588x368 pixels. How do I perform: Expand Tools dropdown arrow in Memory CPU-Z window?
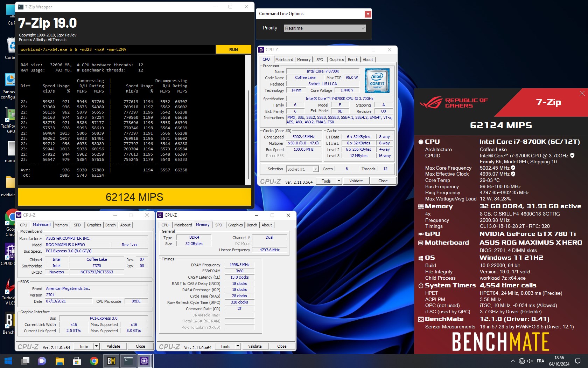point(238,346)
